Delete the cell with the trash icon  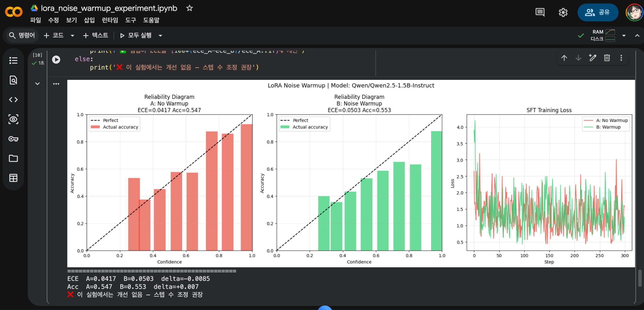click(x=607, y=58)
